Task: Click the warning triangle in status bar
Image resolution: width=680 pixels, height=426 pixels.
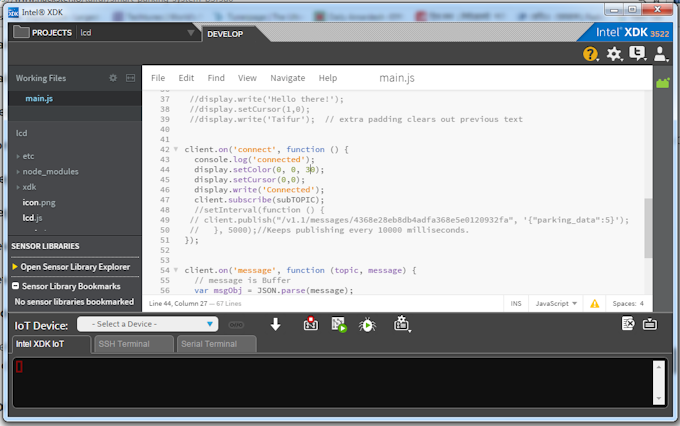Action: click(x=594, y=303)
